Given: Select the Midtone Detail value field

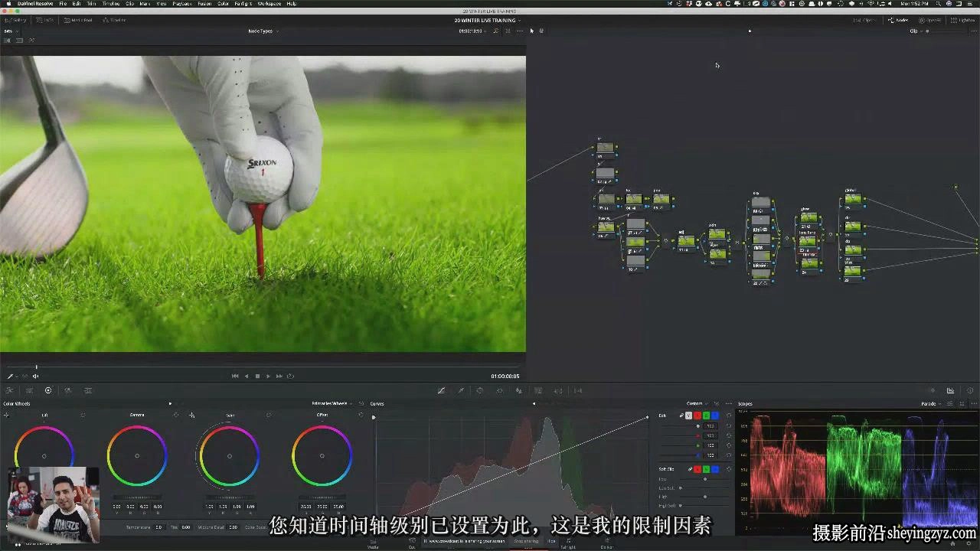Looking at the screenshot, I should tap(233, 527).
